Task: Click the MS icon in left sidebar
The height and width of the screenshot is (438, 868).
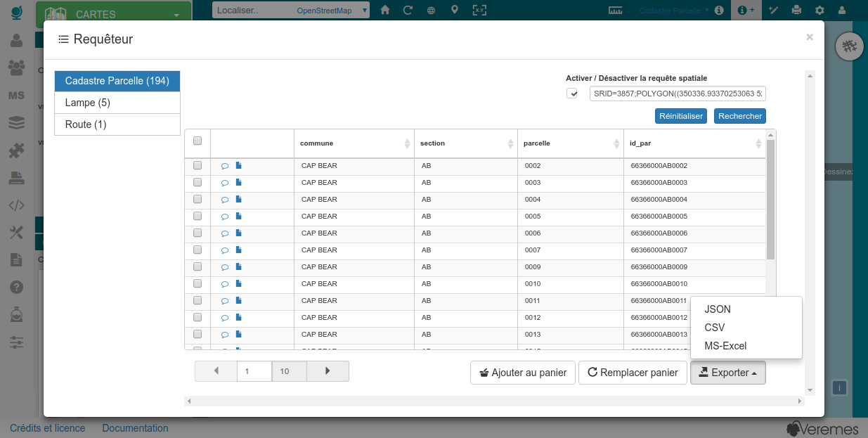Action: pos(16,96)
